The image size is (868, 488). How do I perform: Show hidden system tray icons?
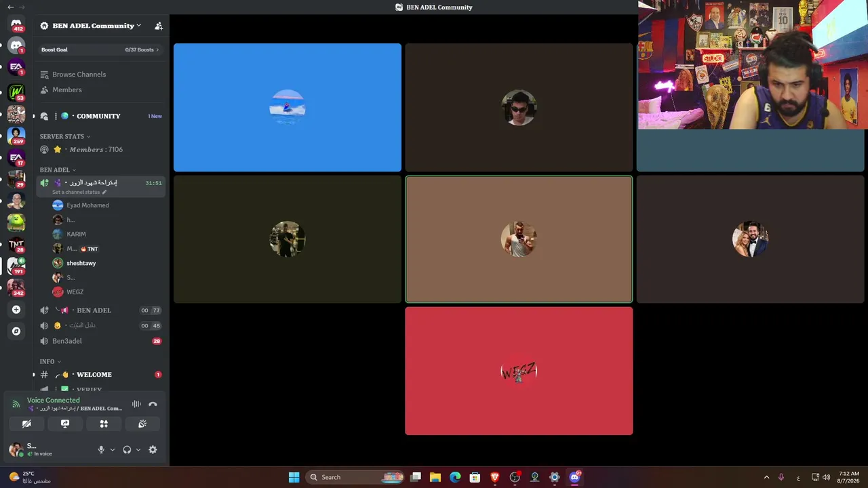click(766, 477)
